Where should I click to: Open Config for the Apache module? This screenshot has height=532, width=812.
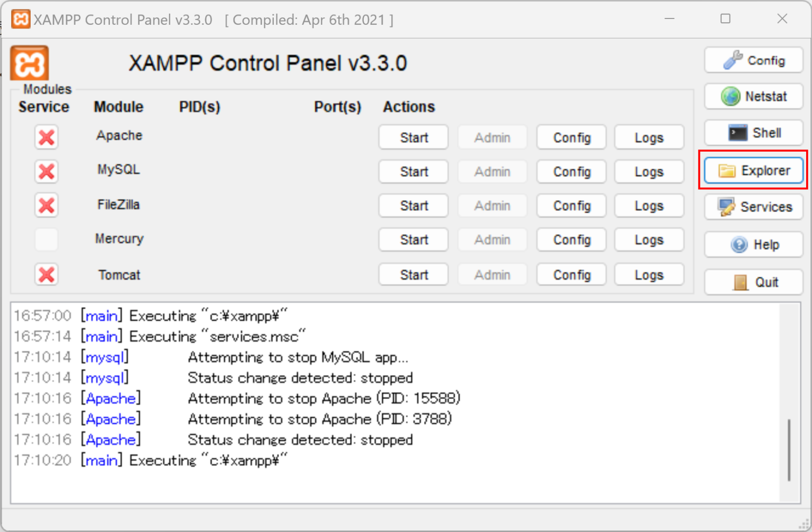(571, 137)
